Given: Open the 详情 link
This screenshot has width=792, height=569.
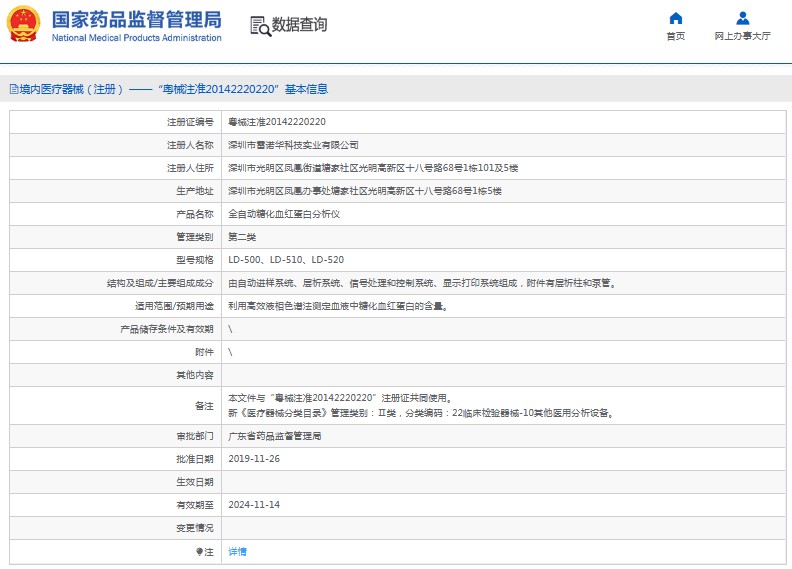Looking at the screenshot, I should point(237,552).
